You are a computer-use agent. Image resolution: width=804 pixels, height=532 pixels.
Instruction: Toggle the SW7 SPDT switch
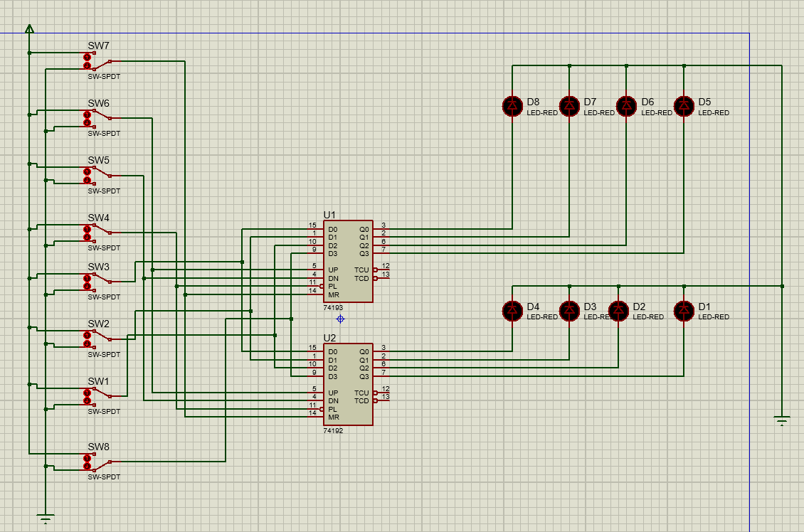tap(97, 61)
